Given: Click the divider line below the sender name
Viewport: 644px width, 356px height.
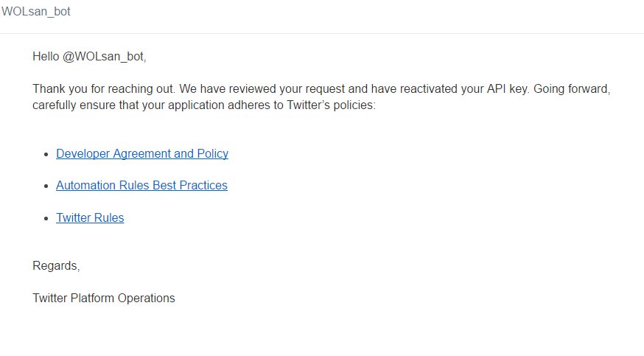Looking at the screenshot, I should pyautogui.click(x=322, y=33).
